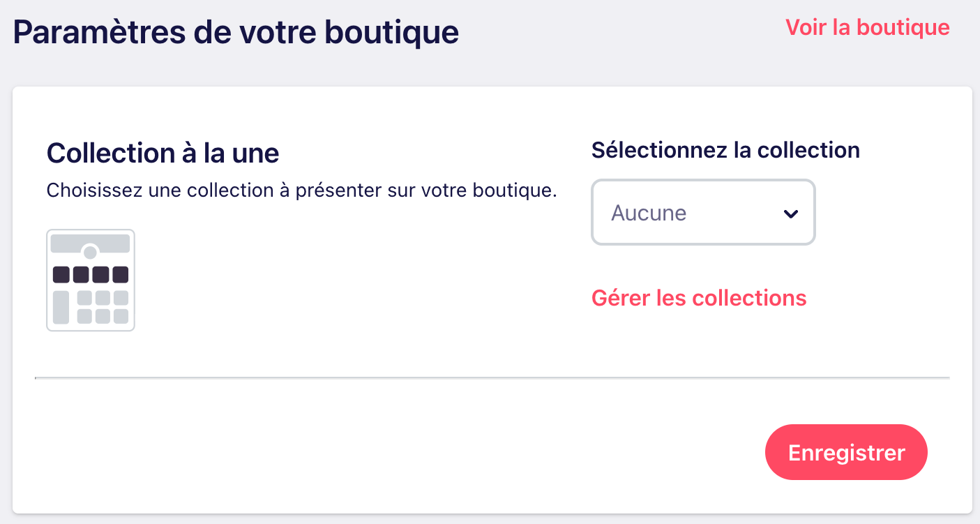The width and height of the screenshot is (980, 524).
Task: Click the Collection à la une heading
Action: [x=163, y=153]
